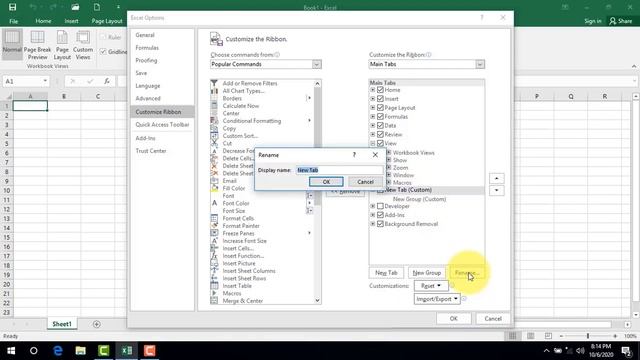Click Cancel in the Rename dialog

click(x=365, y=182)
